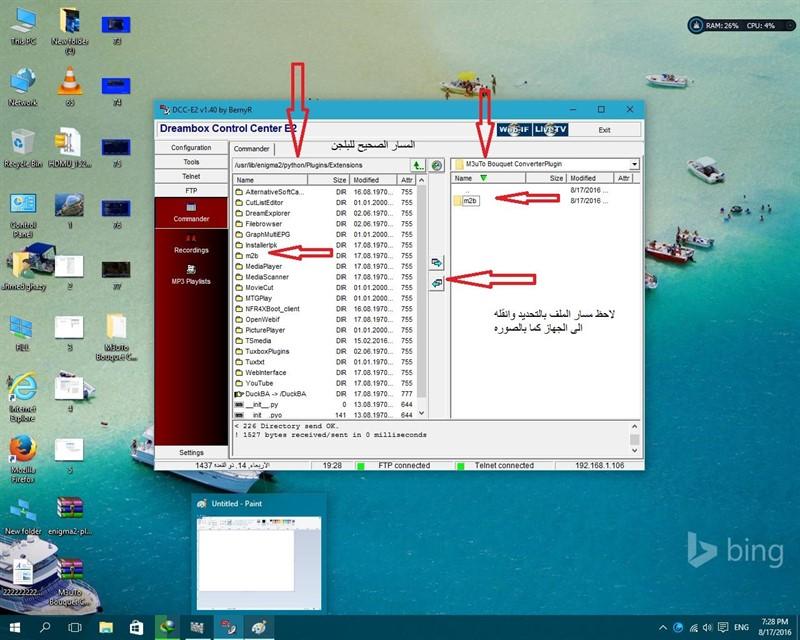800x640 pixels.
Task: Open the Commander icon in the FTP sidebar
Action: pyautogui.click(x=191, y=212)
